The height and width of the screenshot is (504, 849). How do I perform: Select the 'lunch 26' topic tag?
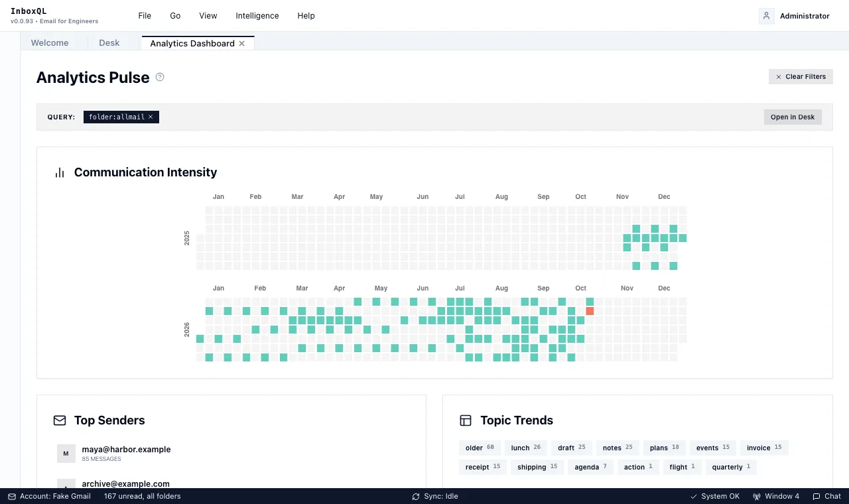click(x=526, y=448)
